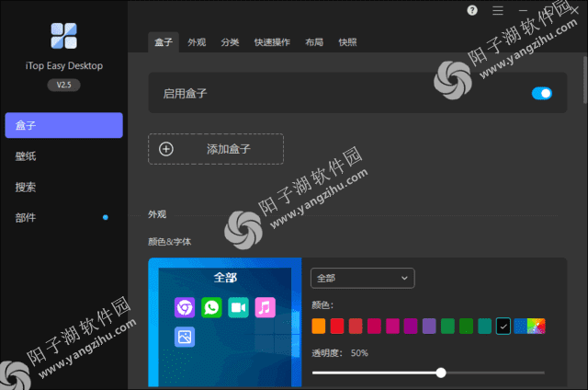Switch to the 分类 tab
Viewport: 588px width, 390px height.
pos(230,42)
